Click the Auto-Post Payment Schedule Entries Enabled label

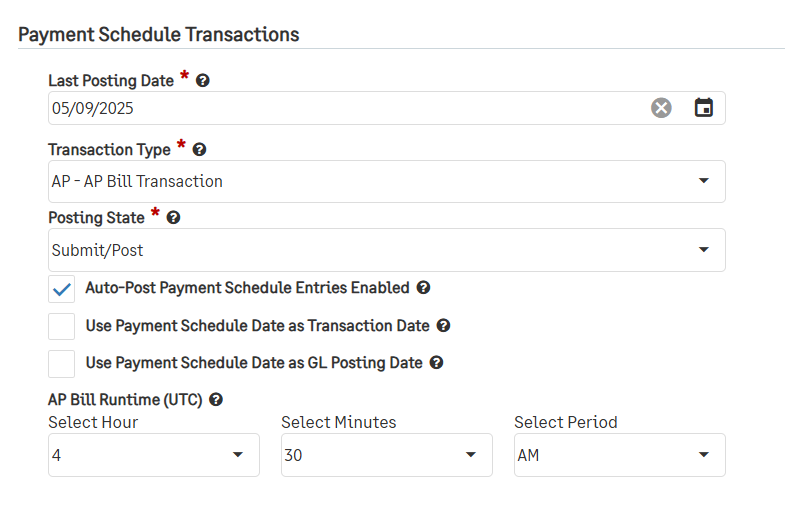(247, 288)
